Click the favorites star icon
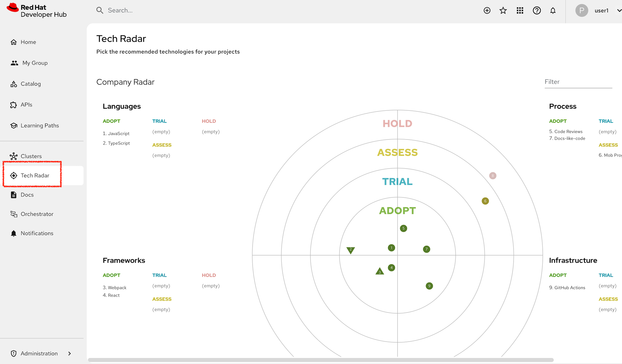 [503, 10]
